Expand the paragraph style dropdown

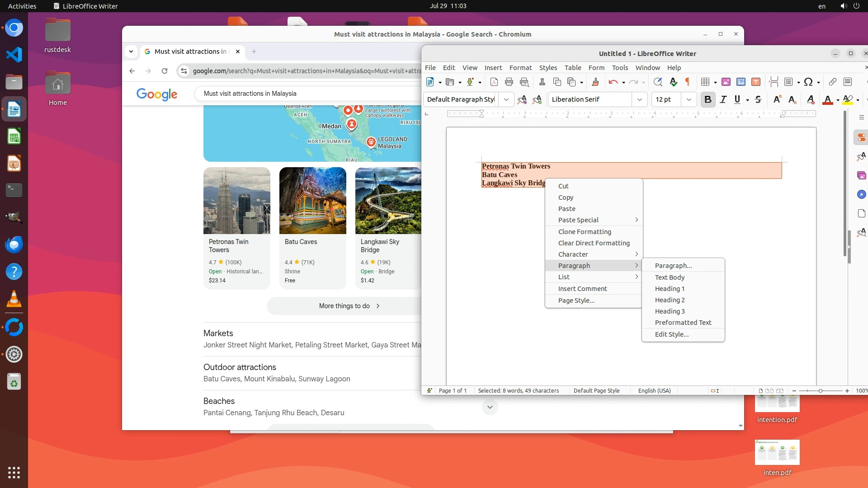click(506, 99)
